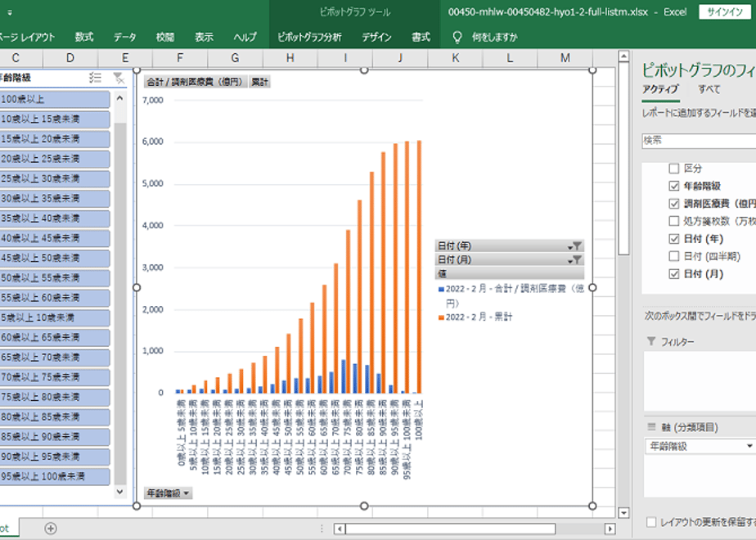Click the 値 field button on the chart
The width and height of the screenshot is (756, 540).
[x=509, y=274]
